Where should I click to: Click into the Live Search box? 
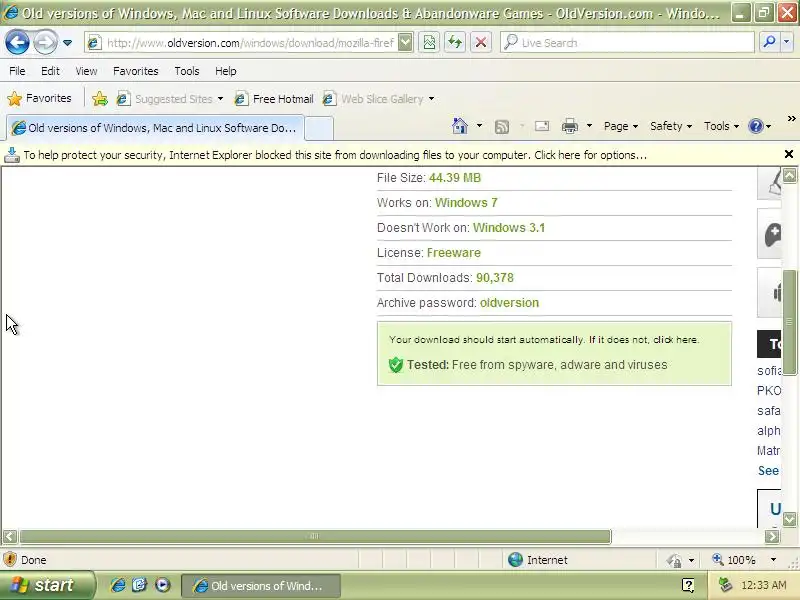pos(628,43)
